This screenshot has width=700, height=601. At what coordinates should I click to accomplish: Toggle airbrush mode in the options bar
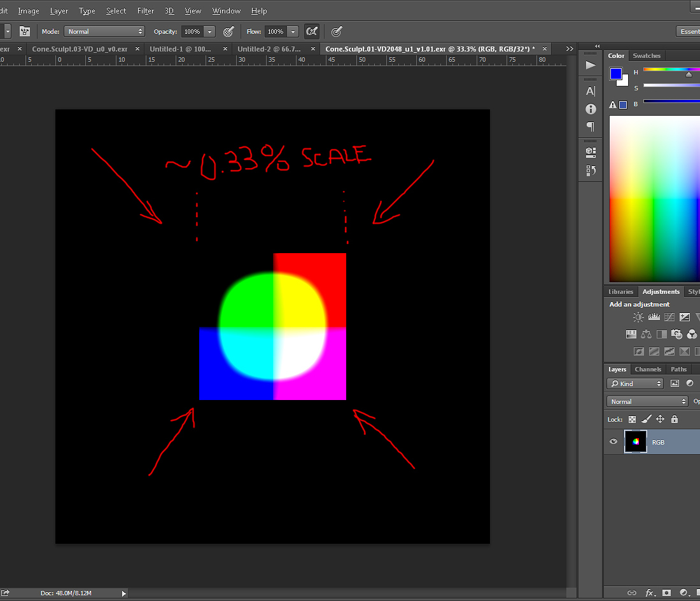click(x=311, y=31)
